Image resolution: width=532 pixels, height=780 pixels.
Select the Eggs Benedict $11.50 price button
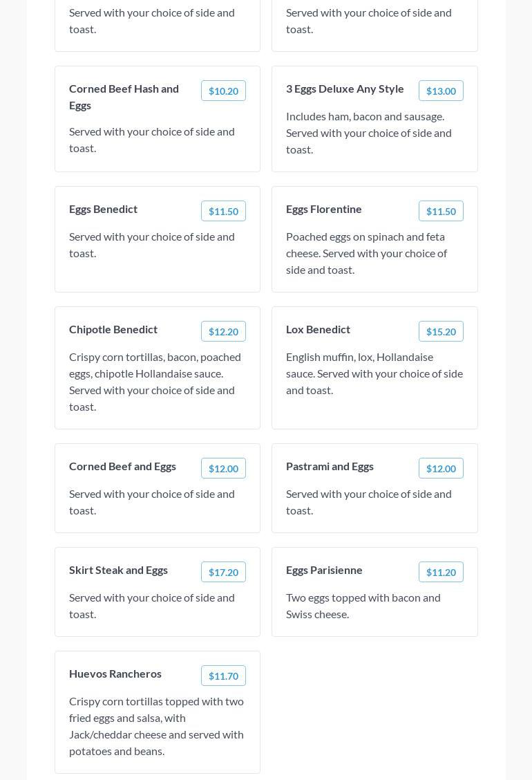click(x=223, y=211)
